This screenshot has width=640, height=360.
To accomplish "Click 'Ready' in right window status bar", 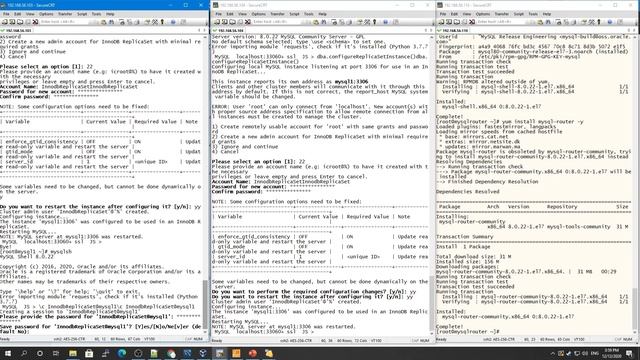I will pos(441,339).
